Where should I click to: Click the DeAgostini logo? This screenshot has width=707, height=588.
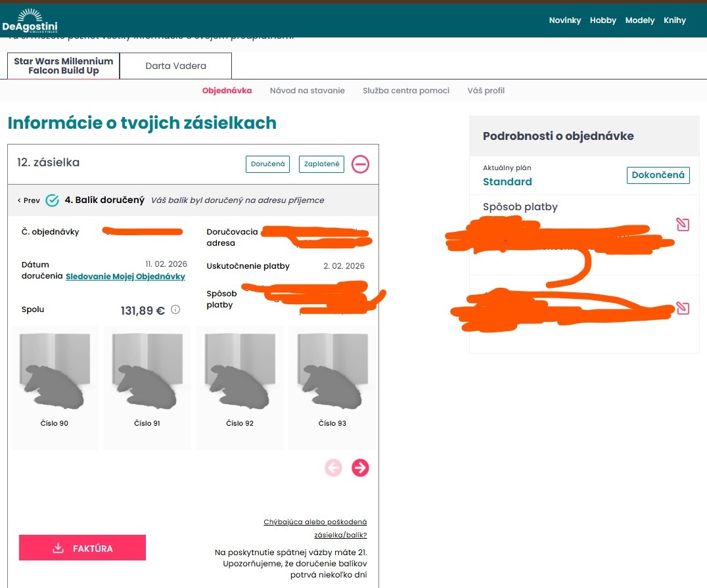[x=30, y=21]
